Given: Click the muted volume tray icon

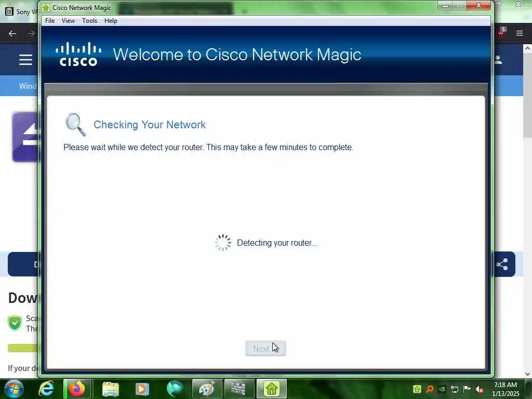Looking at the screenshot, I should [x=480, y=389].
